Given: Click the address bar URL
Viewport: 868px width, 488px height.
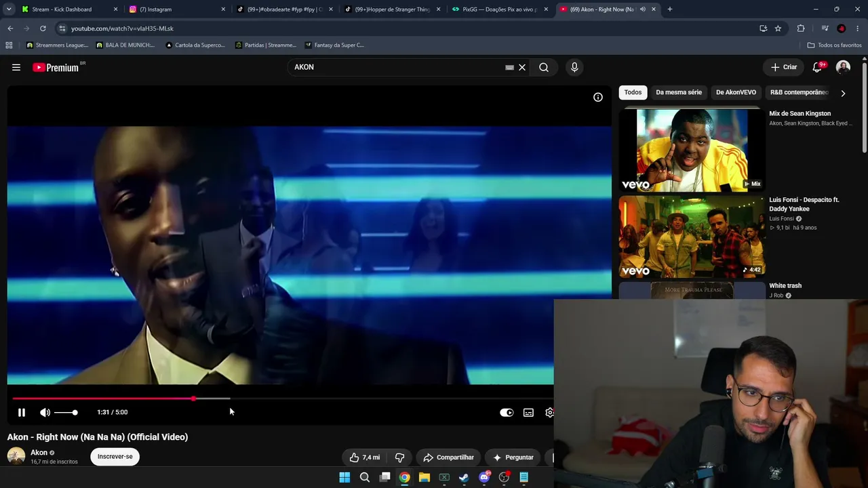Looking at the screenshot, I should (x=122, y=28).
